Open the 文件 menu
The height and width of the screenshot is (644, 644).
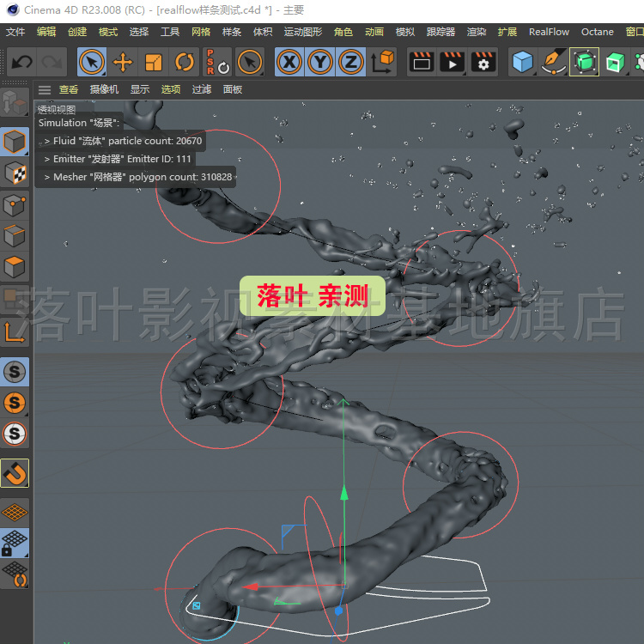[15, 32]
